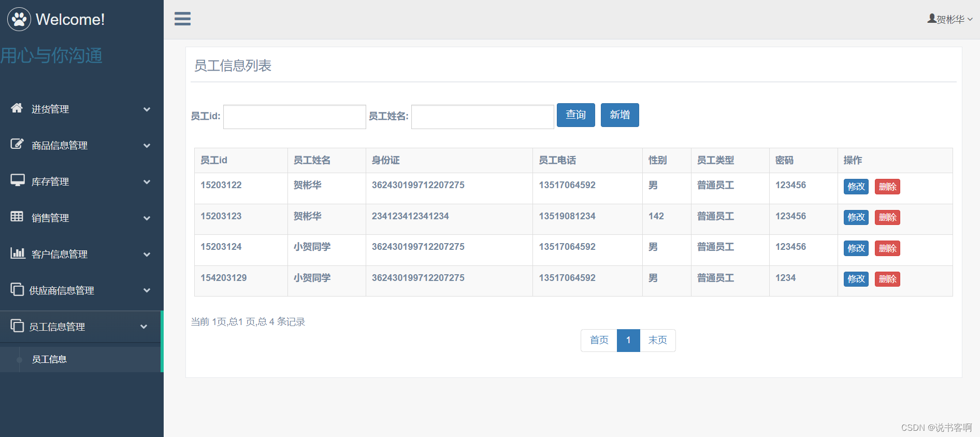Go to 末页 last page

(x=657, y=340)
